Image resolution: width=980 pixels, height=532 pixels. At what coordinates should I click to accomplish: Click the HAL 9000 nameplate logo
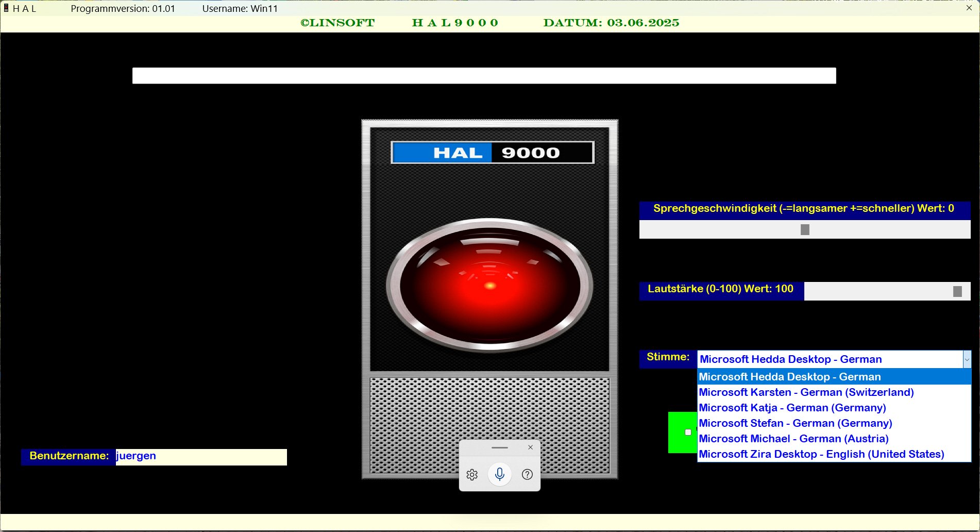click(x=492, y=153)
